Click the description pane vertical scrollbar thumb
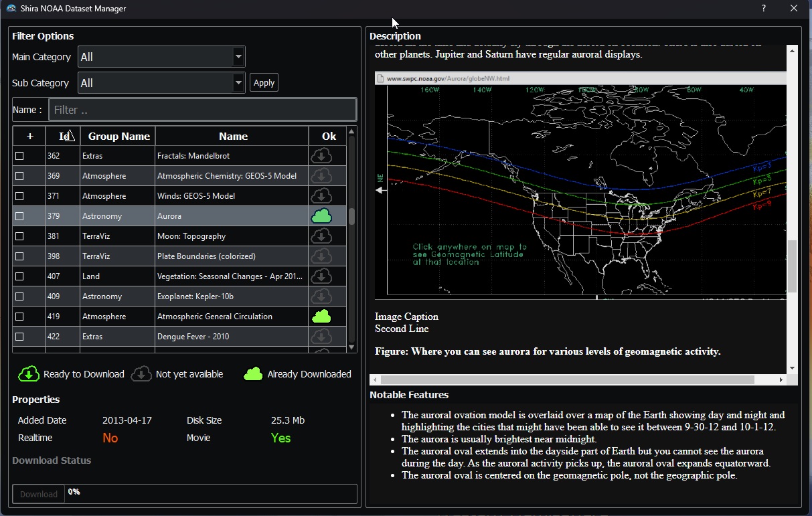 pos(793,266)
